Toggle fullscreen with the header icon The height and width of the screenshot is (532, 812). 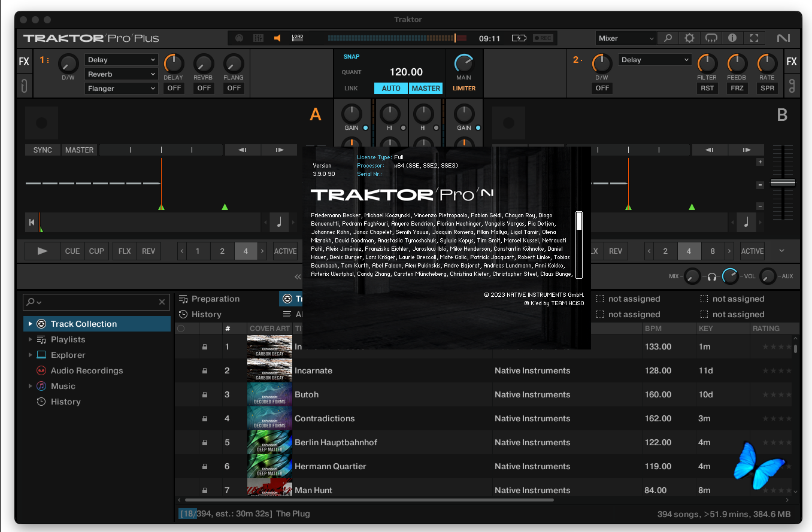click(754, 38)
